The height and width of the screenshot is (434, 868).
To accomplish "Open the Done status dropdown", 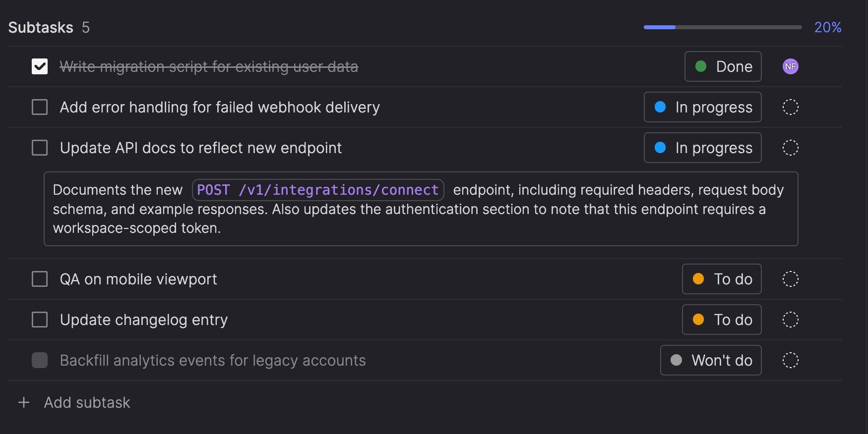I will (723, 66).
